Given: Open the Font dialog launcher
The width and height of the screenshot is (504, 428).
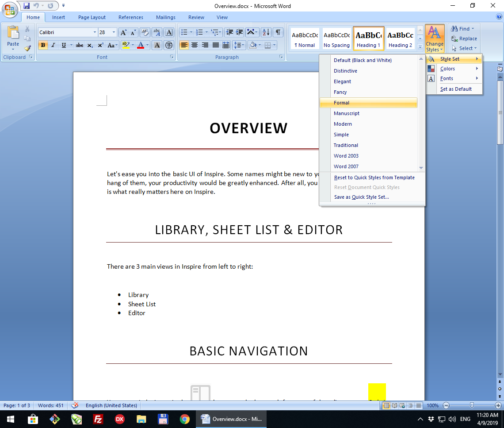Looking at the screenshot, I should (172, 57).
